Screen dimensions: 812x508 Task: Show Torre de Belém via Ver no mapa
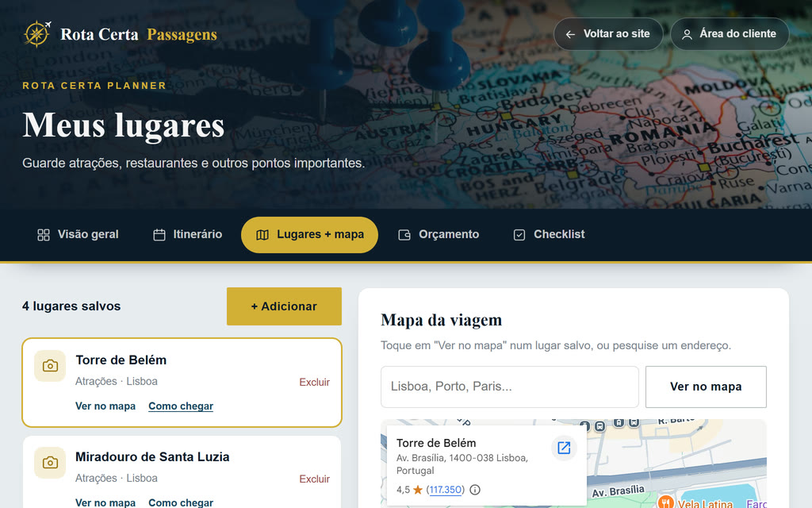[x=105, y=406]
